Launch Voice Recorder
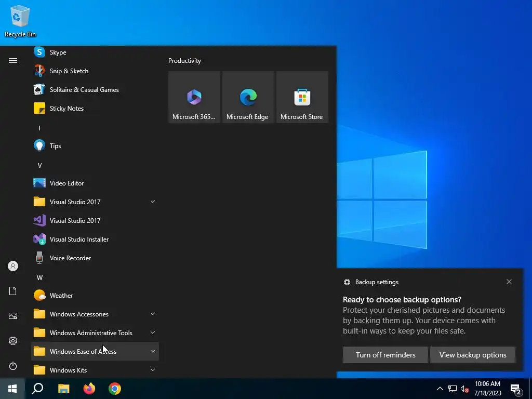The height and width of the screenshot is (399, 532). [x=95, y=258]
